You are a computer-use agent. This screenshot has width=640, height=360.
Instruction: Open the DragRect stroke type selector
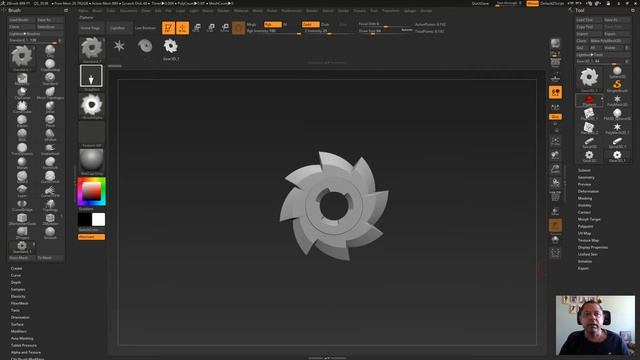click(91, 76)
